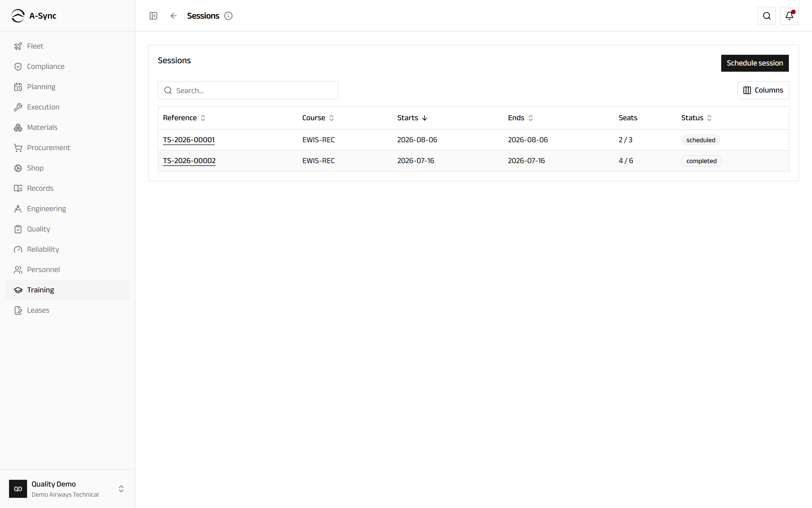Click start date 2026-07-16
Viewport: 812px width, 508px height.
click(x=415, y=161)
